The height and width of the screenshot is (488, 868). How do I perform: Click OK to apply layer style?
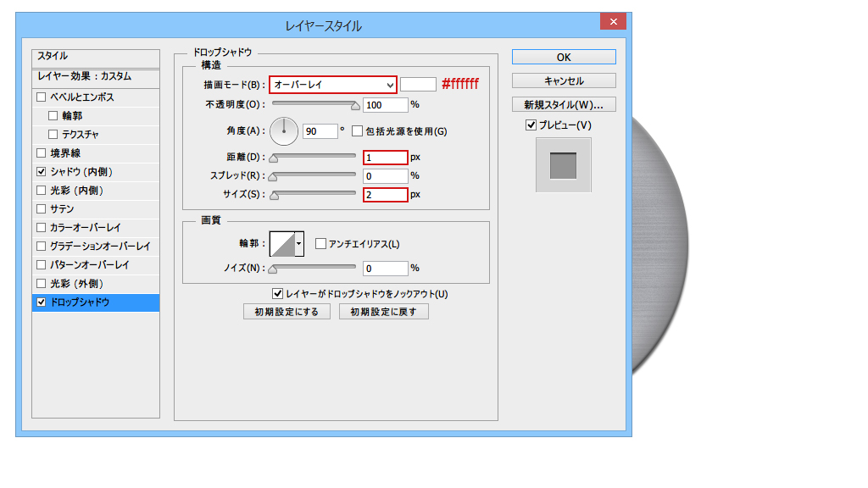(x=564, y=57)
